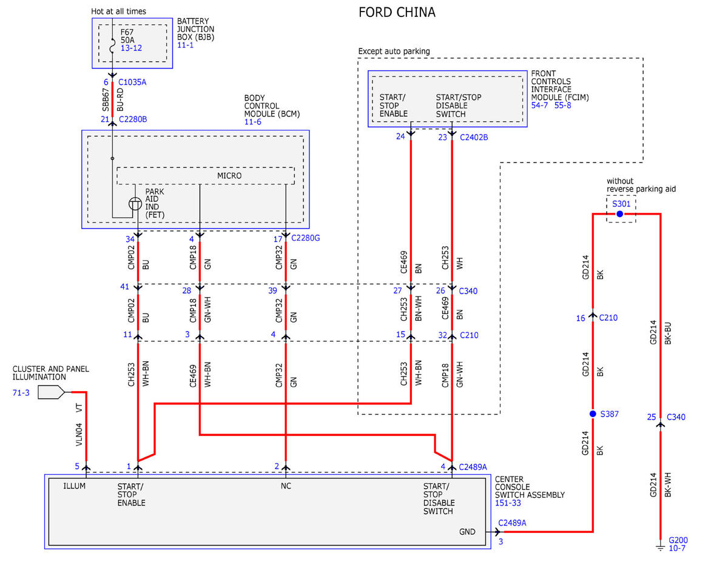Screen dimensions: 728x562
Task: Click connector label C2280G
Action: [x=305, y=238]
